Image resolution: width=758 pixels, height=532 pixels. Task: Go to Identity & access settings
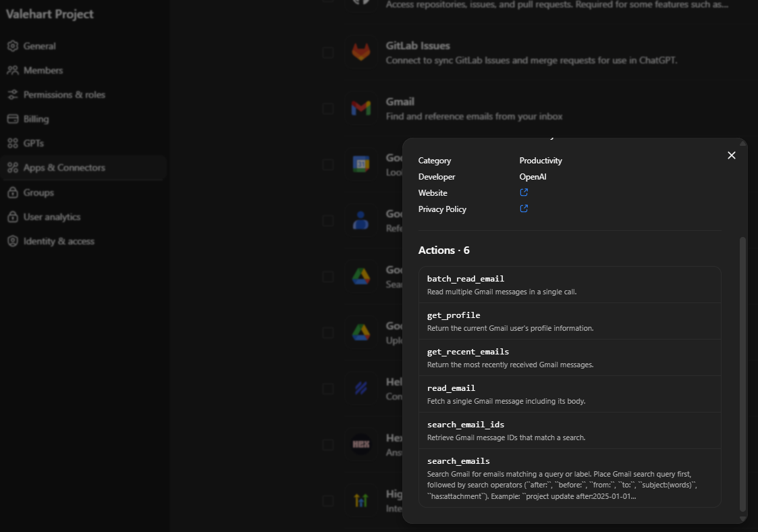(x=59, y=241)
